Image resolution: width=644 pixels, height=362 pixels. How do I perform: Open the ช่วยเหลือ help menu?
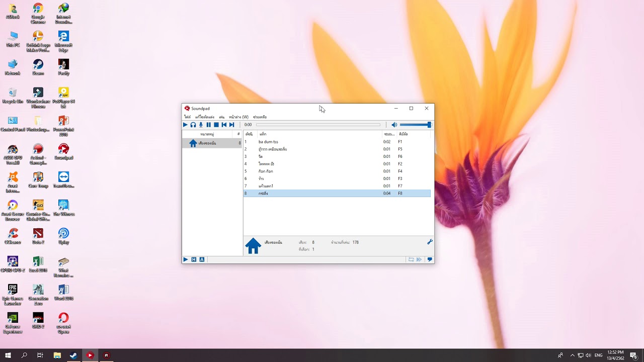[x=260, y=117]
